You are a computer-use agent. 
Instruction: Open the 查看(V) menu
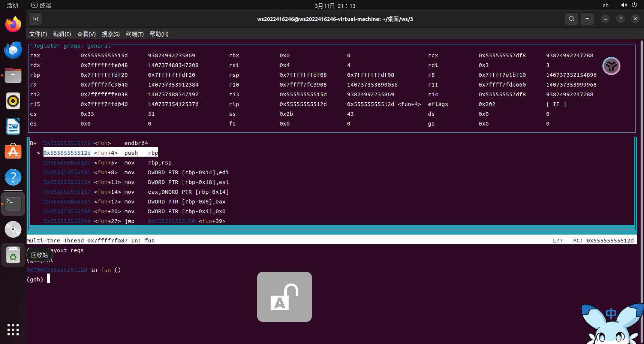tap(86, 34)
